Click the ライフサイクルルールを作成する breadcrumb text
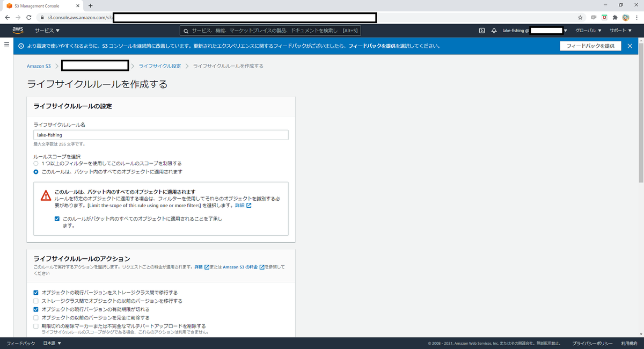 [x=228, y=66]
